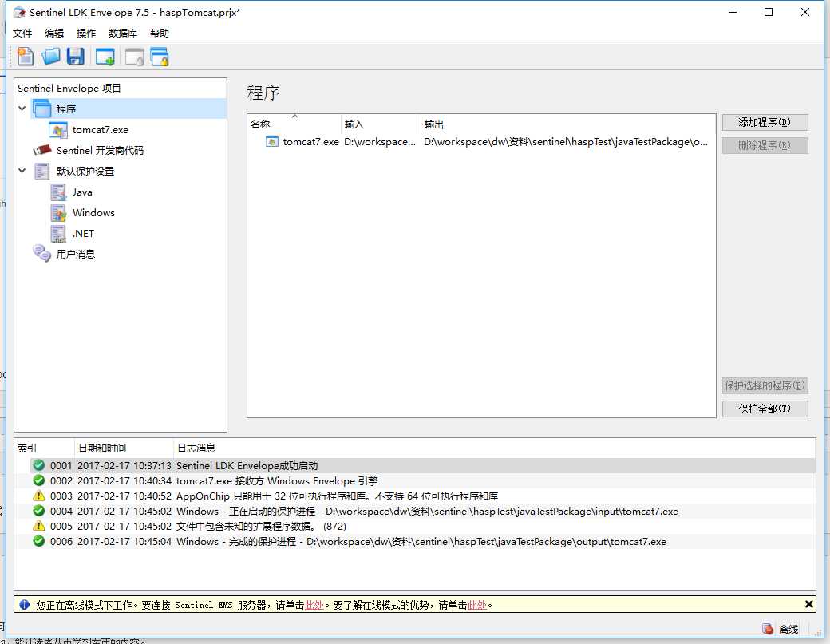Dismiss the offline mode notice with X
The width and height of the screenshot is (830, 644).
[808, 604]
